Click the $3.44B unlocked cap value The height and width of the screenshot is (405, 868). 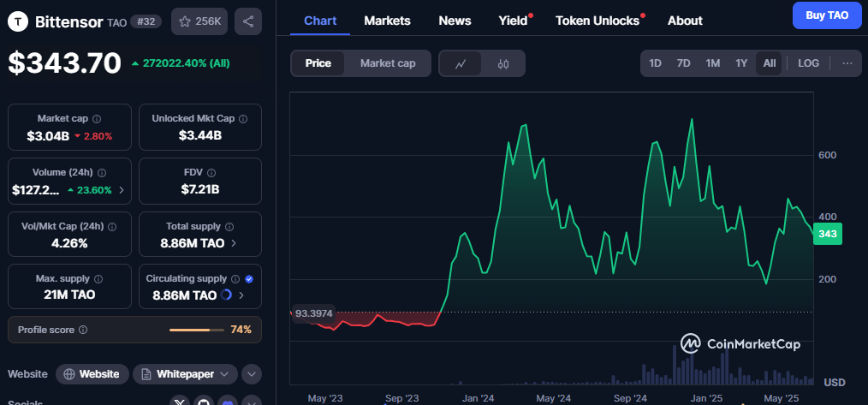click(x=199, y=136)
